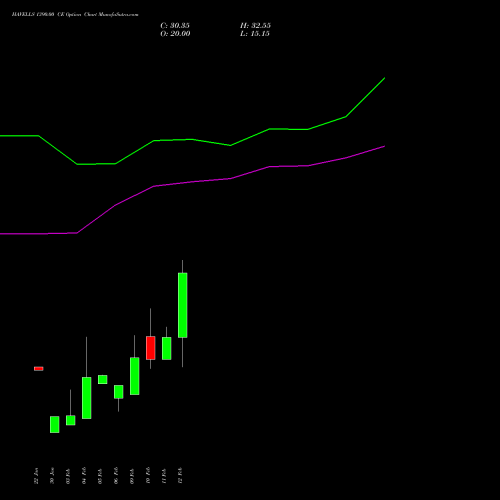500x500 pixels.
Task: Select the red candle for 10 Feb
Action: click(x=151, y=348)
